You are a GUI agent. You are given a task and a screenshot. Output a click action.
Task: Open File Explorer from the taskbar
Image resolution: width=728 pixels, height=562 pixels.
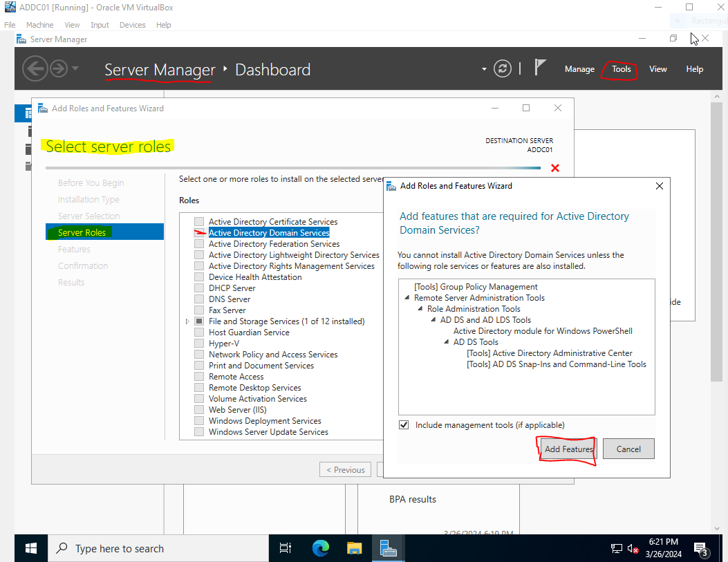click(x=354, y=548)
